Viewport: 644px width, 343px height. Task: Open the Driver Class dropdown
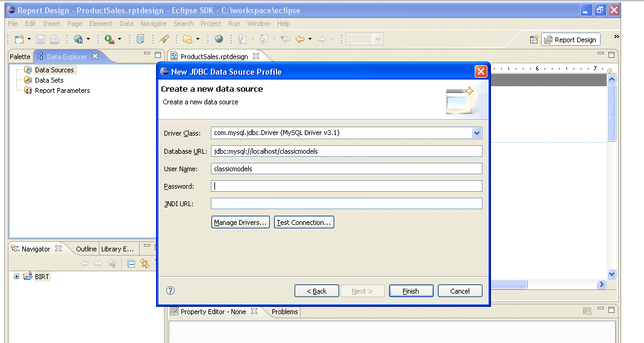click(477, 133)
